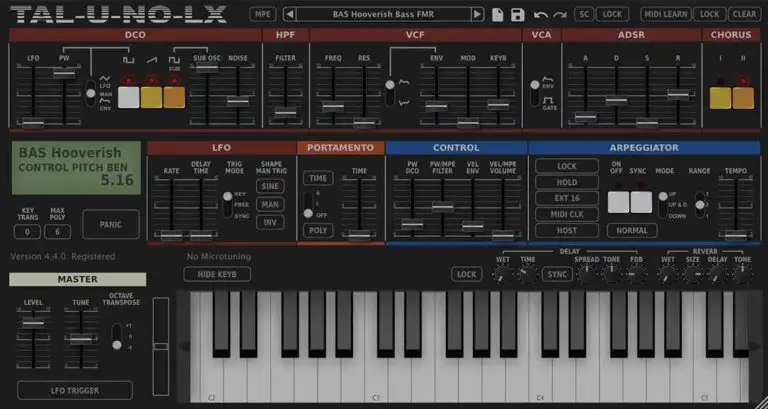The height and width of the screenshot is (409, 768).
Task: Click the arpeggiator HOLD button
Action: 567,182
